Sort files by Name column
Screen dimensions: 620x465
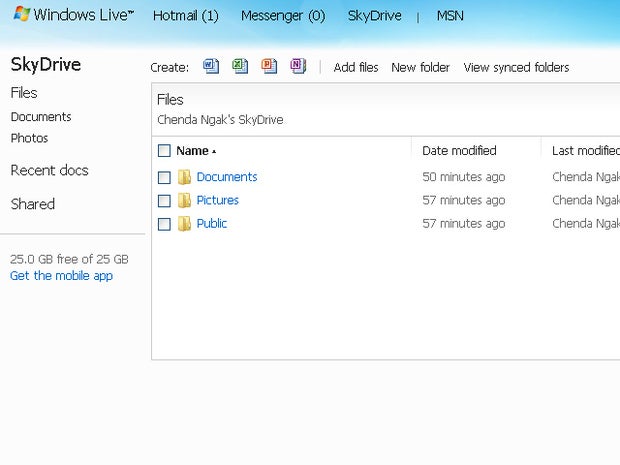click(x=193, y=151)
